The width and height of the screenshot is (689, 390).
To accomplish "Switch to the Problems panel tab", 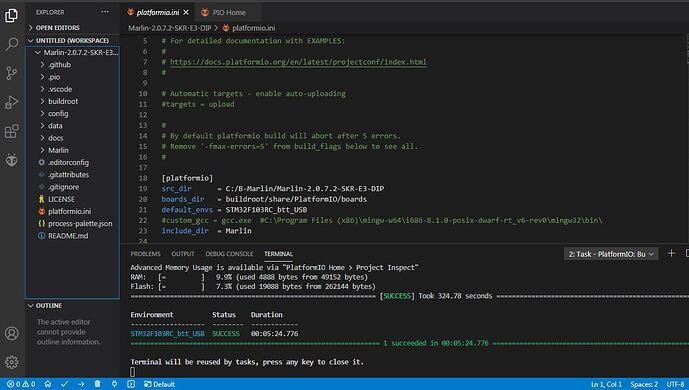I will click(x=145, y=254).
